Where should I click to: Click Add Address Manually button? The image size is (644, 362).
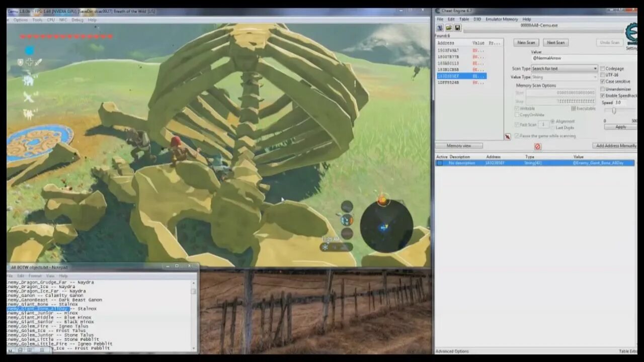[615, 146]
